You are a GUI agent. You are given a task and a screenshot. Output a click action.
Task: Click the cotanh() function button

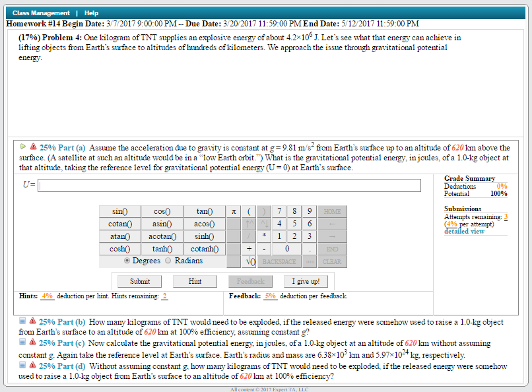tap(204, 249)
